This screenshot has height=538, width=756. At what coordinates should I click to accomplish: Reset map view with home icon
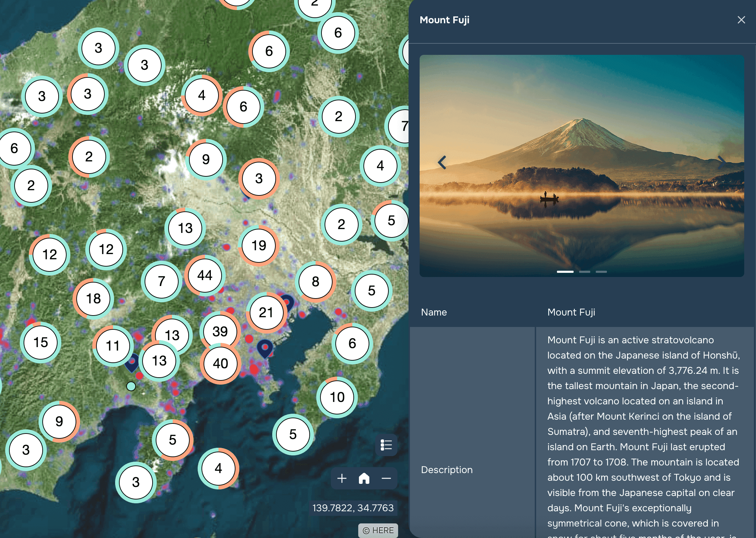pos(364,478)
